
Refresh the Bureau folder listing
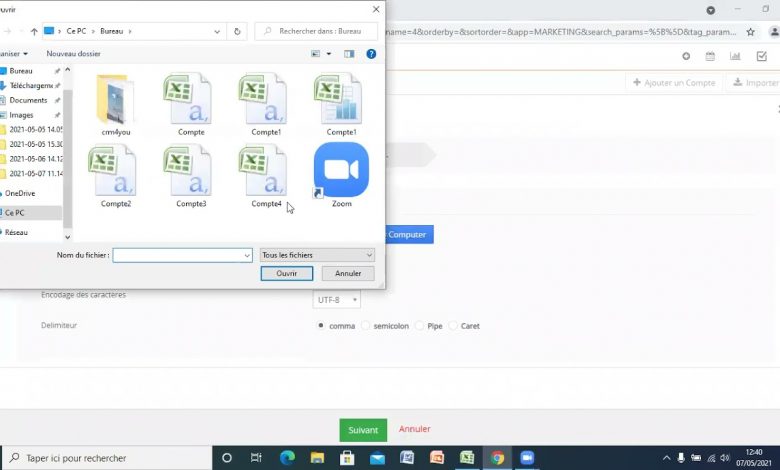[237, 31]
